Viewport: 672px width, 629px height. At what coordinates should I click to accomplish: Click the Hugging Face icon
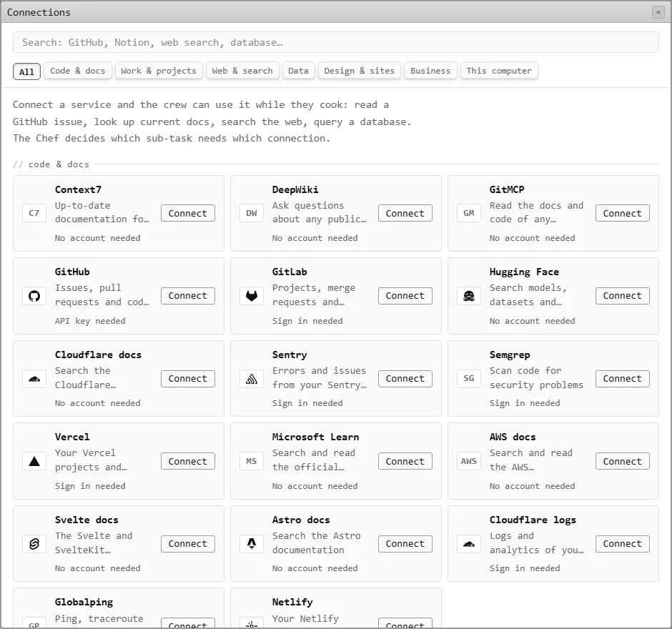[x=469, y=296]
